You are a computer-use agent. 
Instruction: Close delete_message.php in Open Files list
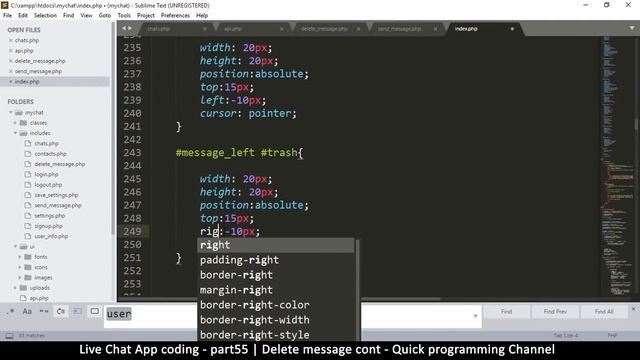pos(11,61)
